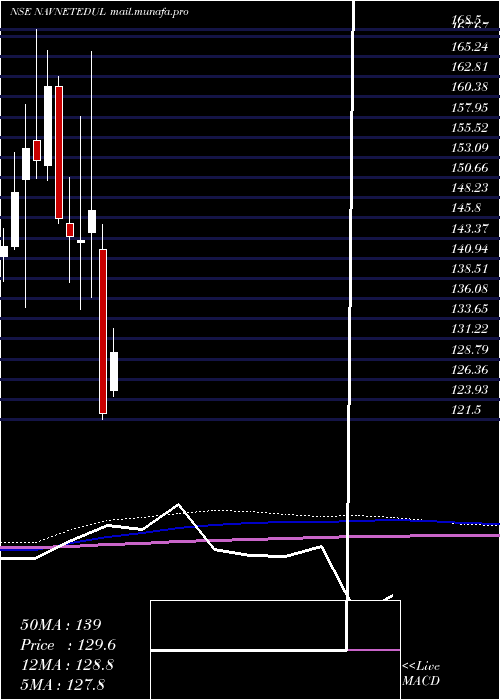Select the 157.95 price level label
This screenshot has height=700, width=500.
coord(469,108)
